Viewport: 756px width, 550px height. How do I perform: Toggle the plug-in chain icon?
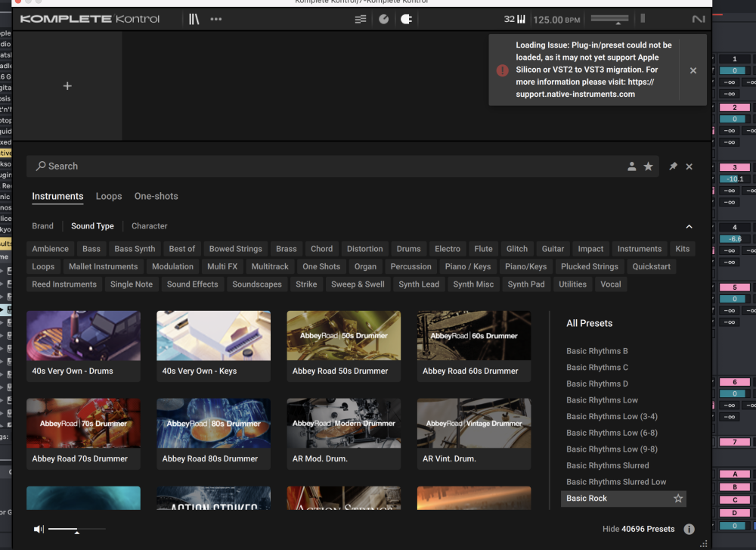407,20
